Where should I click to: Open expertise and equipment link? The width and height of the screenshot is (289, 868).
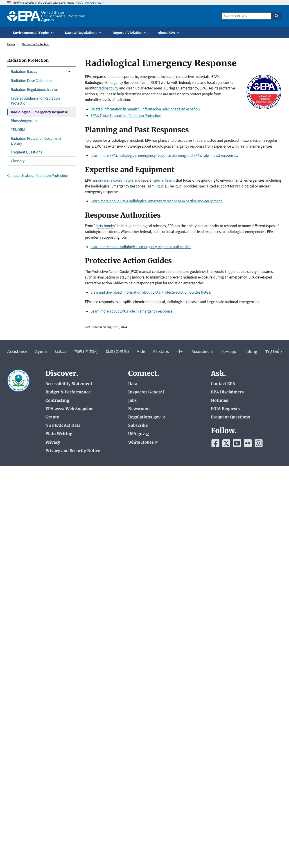(x=156, y=201)
